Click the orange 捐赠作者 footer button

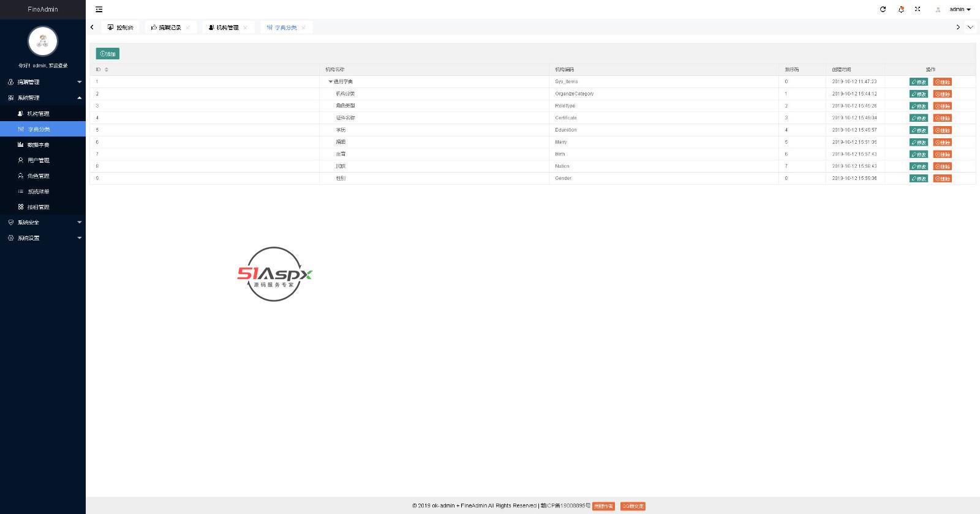coord(604,506)
